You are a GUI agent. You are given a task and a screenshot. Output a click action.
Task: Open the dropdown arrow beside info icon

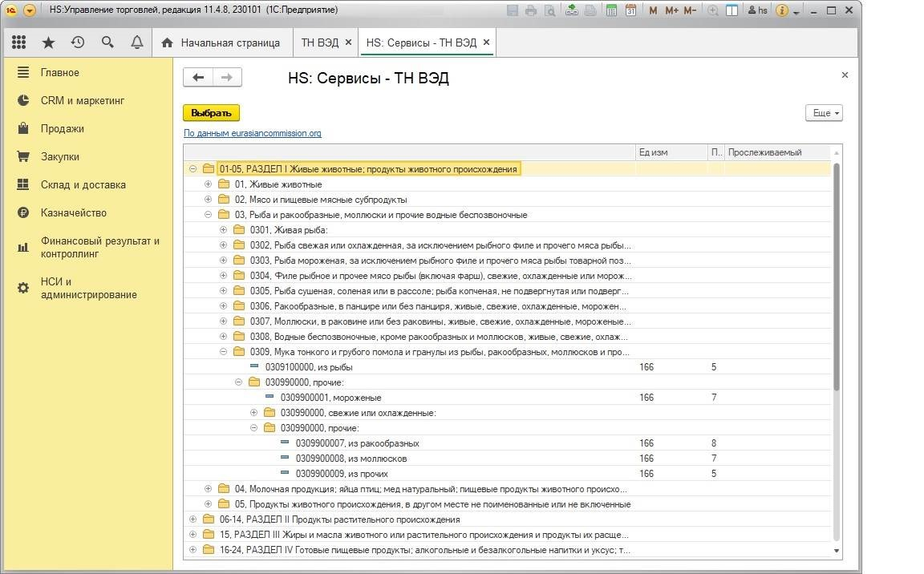[x=796, y=12]
